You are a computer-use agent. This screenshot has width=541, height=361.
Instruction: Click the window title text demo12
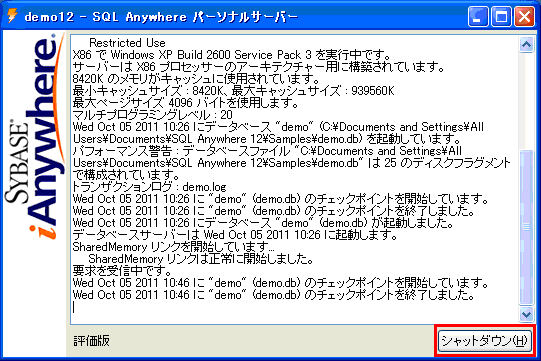[49, 17]
